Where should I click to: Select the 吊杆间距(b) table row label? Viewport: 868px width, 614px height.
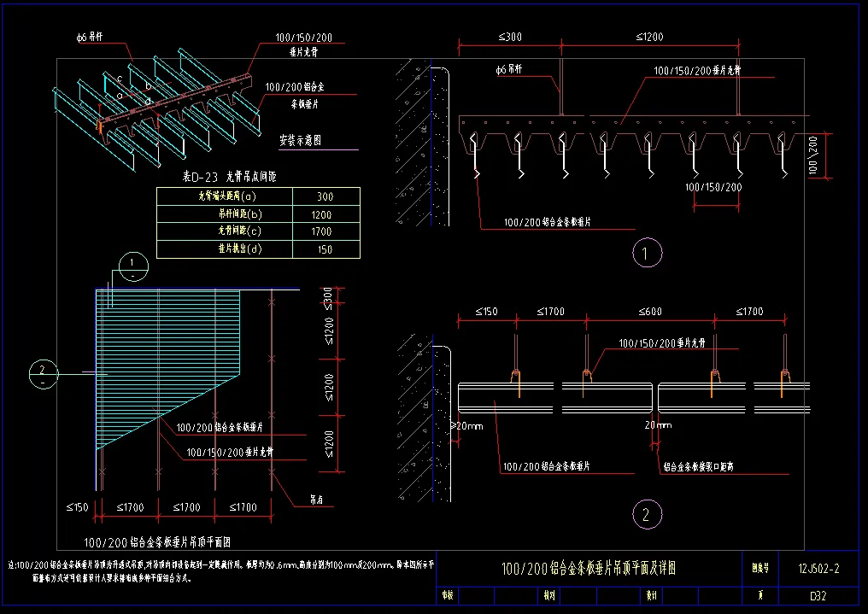225,214
